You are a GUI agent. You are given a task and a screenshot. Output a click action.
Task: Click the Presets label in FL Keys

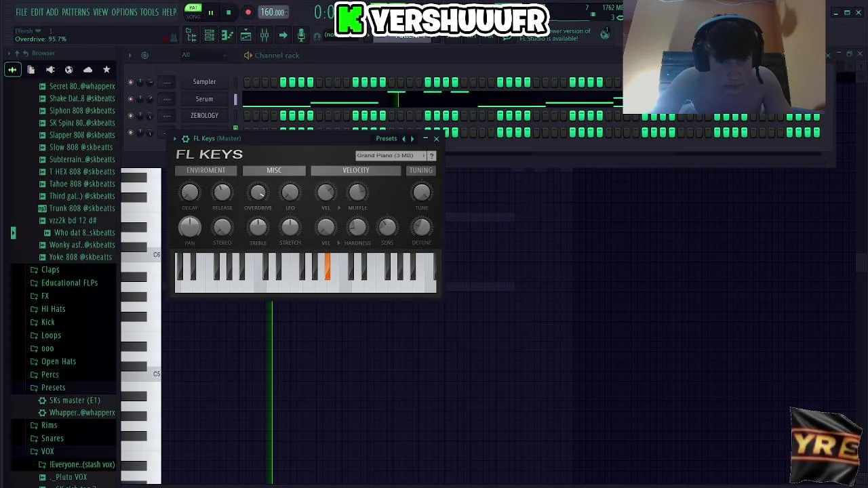(387, 138)
